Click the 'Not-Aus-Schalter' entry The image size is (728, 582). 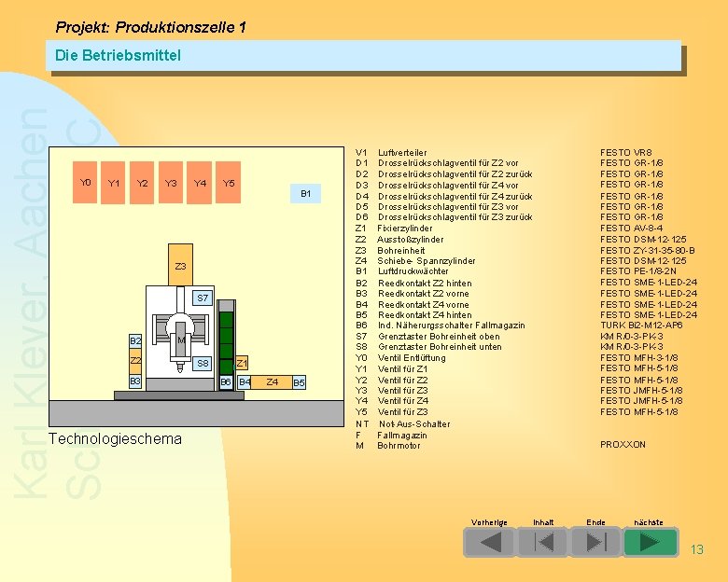(x=414, y=424)
